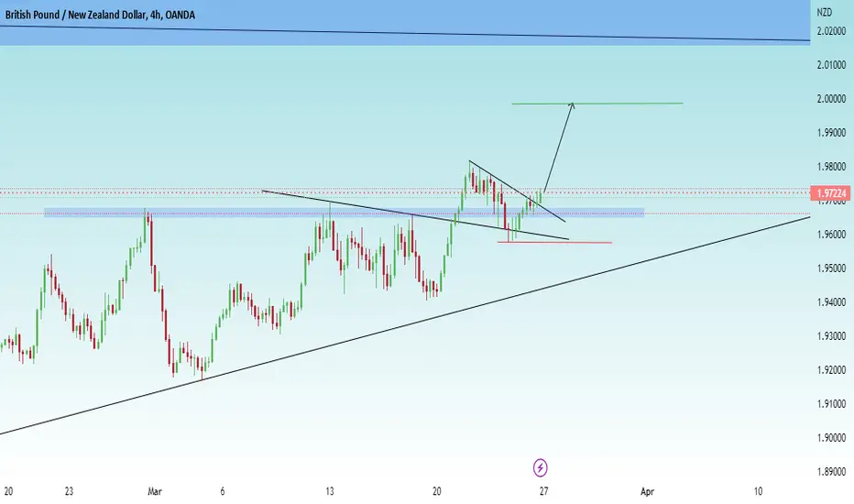854x504 pixels.
Task: Click the 1.91000 price axis label
Action: (x=831, y=404)
